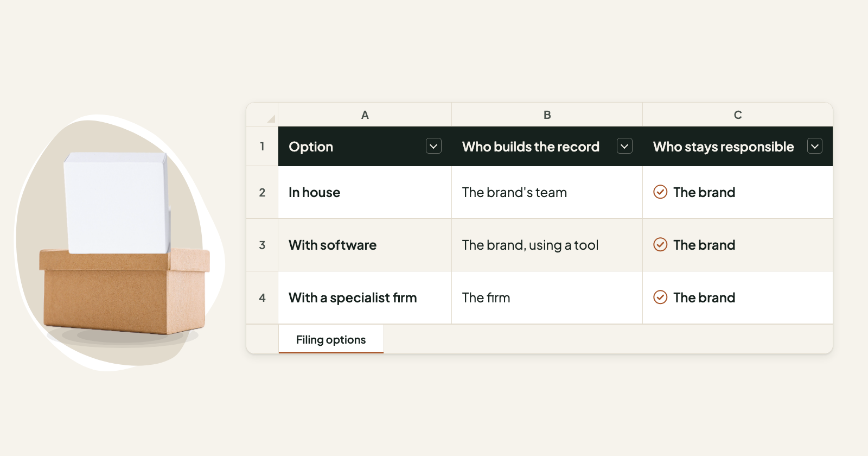Open the Option column filter dropdown
The height and width of the screenshot is (456, 868).
(433, 146)
